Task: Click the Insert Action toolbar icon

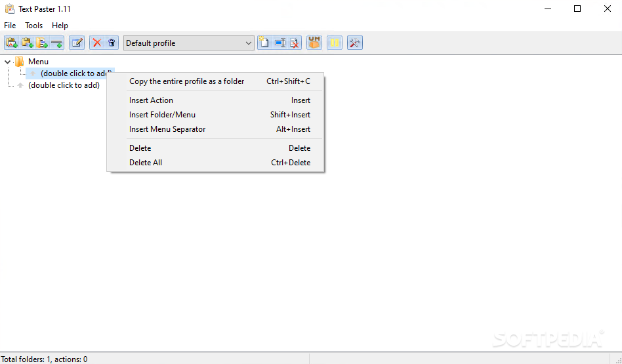Action: (12, 43)
